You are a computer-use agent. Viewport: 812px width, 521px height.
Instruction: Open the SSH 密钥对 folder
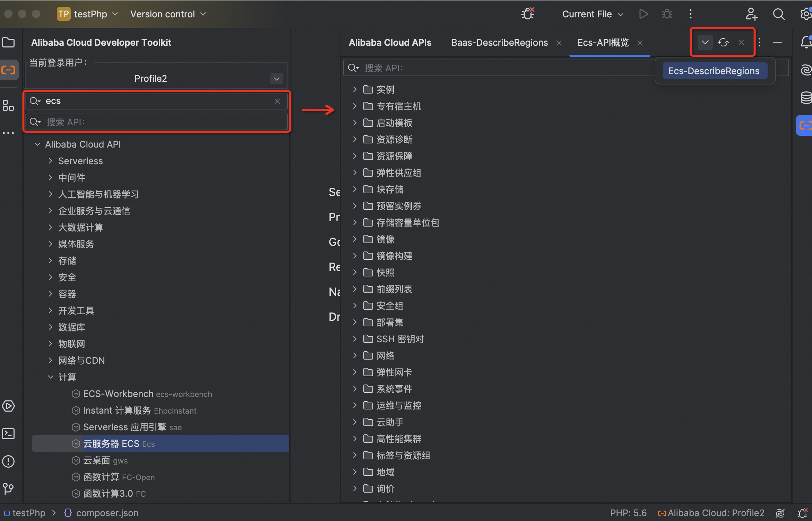[x=394, y=339]
